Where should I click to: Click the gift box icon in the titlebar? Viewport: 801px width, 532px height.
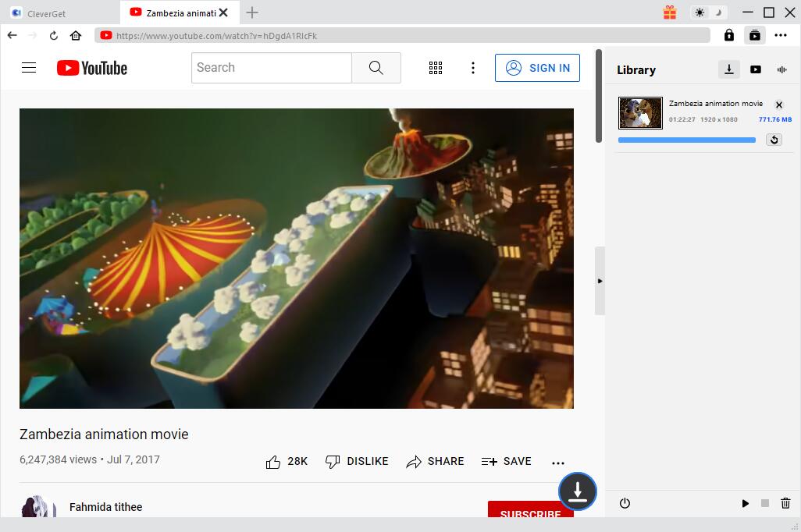[x=669, y=12]
